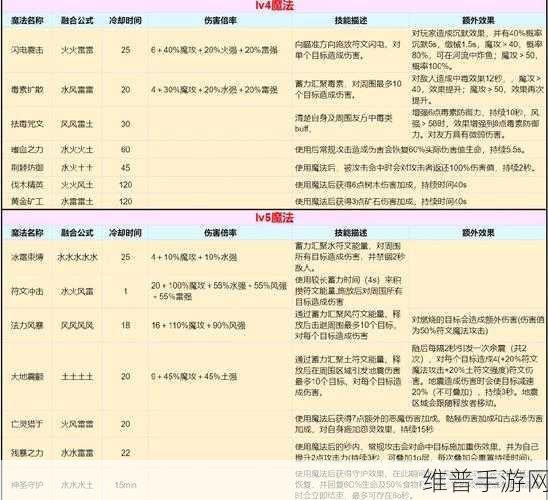Image resolution: width=548 pixels, height=500 pixels.
Task: Click formula "水水水土" in 神圣守护 row
Action: click(x=77, y=485)
